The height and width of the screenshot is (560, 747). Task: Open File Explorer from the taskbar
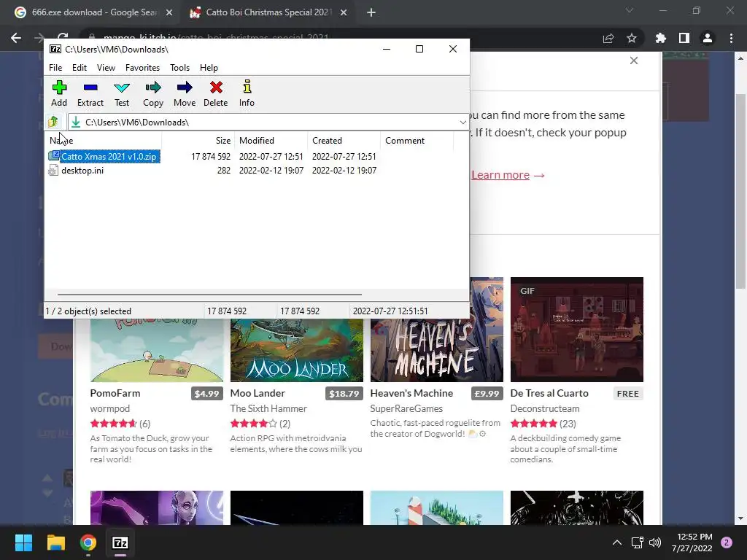(x=55, y=542)
